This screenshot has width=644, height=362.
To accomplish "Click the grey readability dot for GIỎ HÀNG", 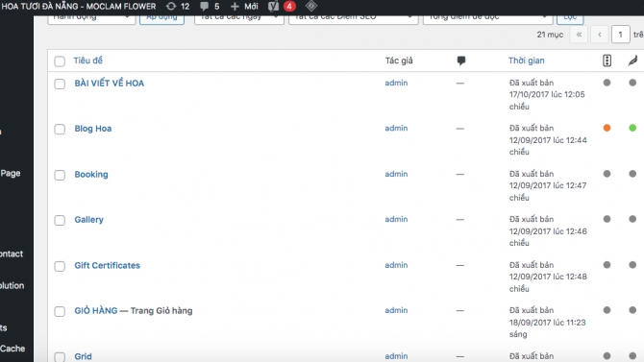I will tap(632, 310).
